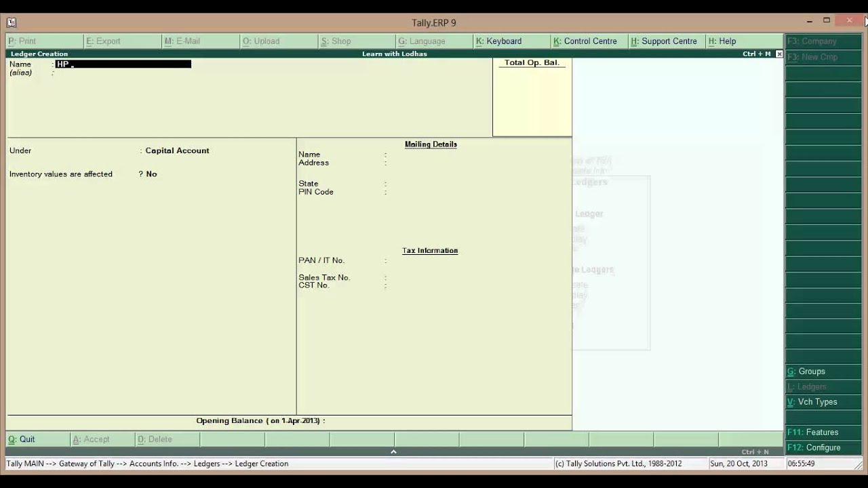Click the Tally app icon in title bar

pyautogui.click(x=11, y=22)
